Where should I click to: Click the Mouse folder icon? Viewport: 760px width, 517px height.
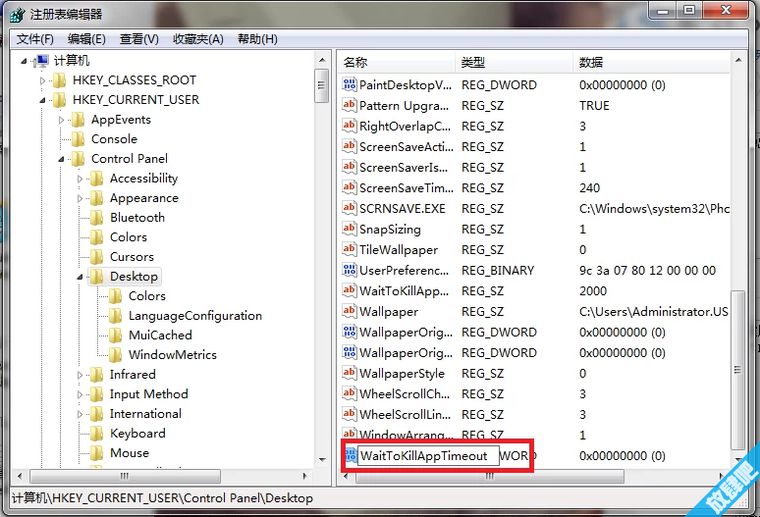(x=97, y=453)
